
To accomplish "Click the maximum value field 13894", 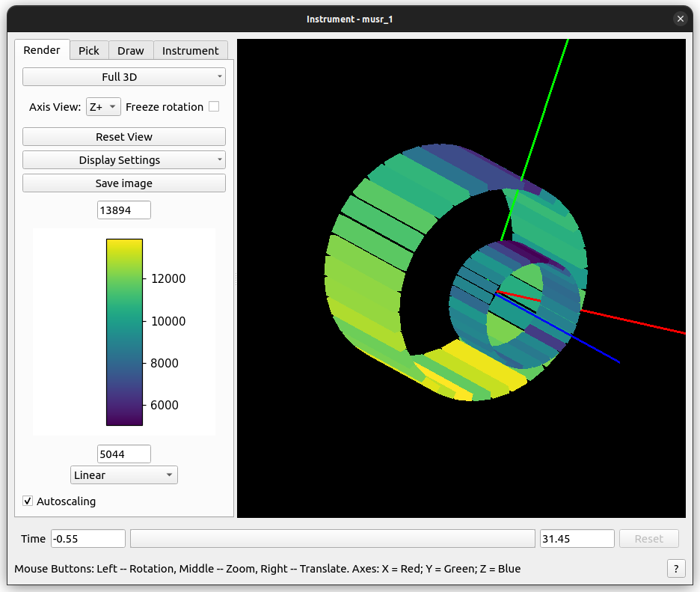I will [124, 210].
